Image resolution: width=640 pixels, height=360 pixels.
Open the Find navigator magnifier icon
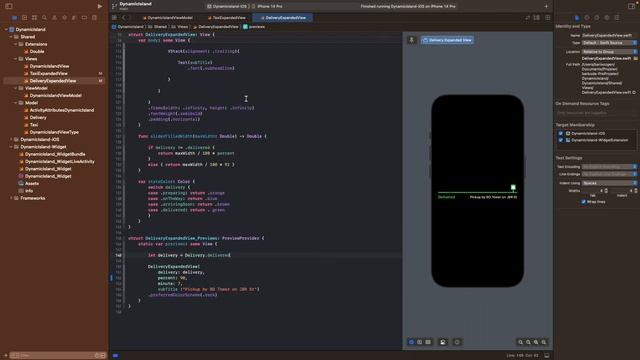pos(44,18)
